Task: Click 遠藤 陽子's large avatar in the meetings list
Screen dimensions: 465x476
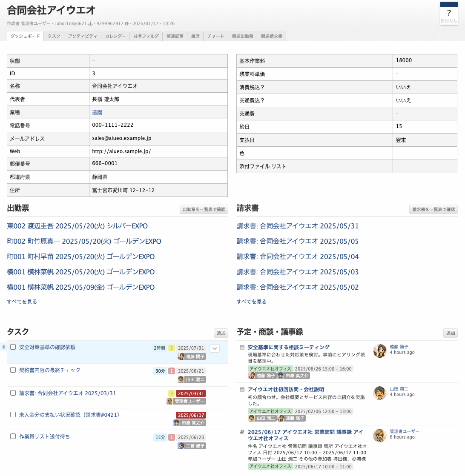Action: (379, 351)
